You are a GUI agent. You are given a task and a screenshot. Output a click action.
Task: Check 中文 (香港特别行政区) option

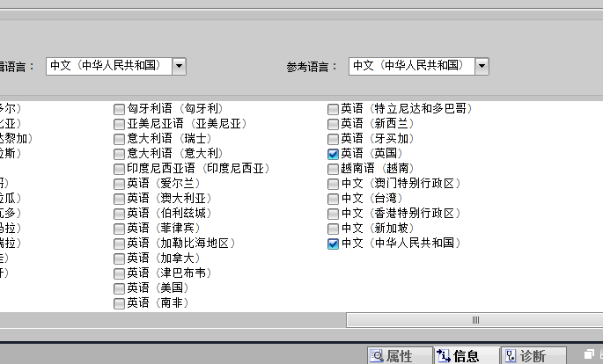[x=333, y=215]
